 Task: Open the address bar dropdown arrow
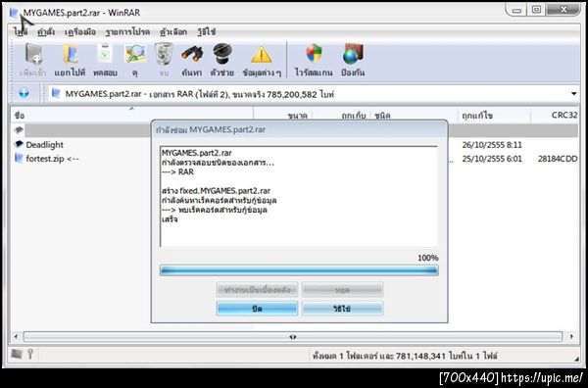coord(573,93)
